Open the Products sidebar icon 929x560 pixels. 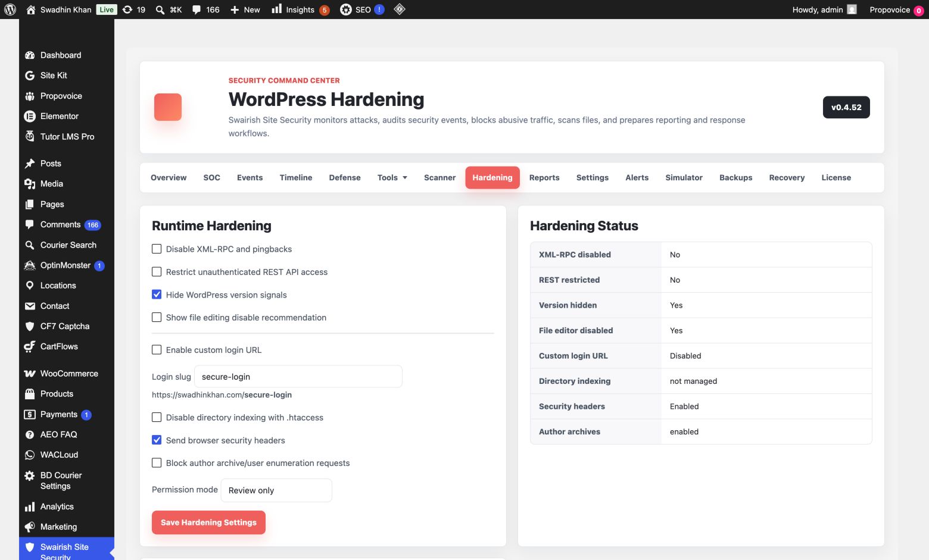coord(30,394)
